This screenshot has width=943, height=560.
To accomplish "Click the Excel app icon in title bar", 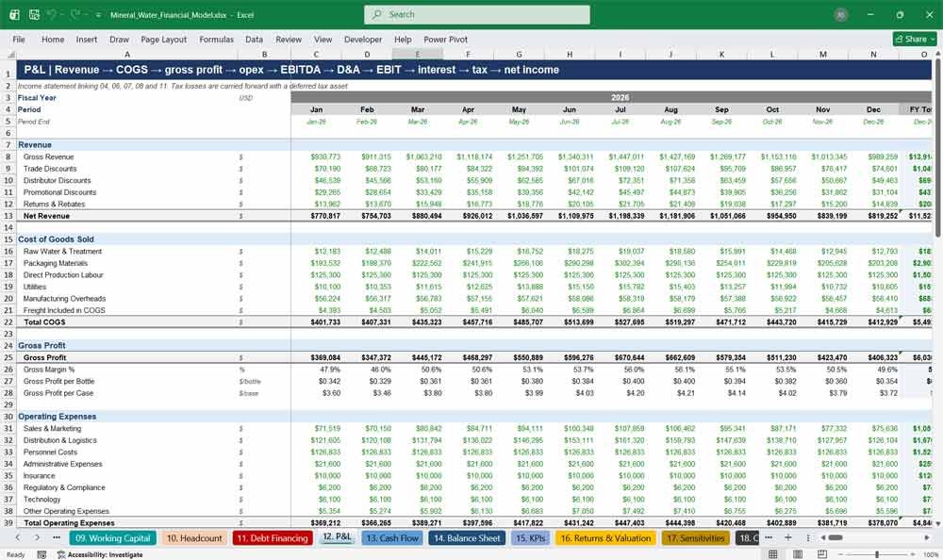I will tap(14, 14).
